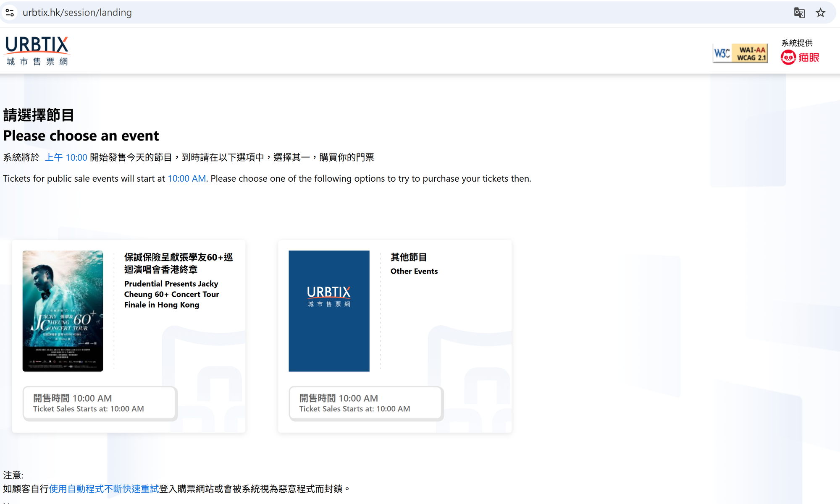Click the blue 10:00 AM text in English notice

pyautogui.click(x=186, y=178)
